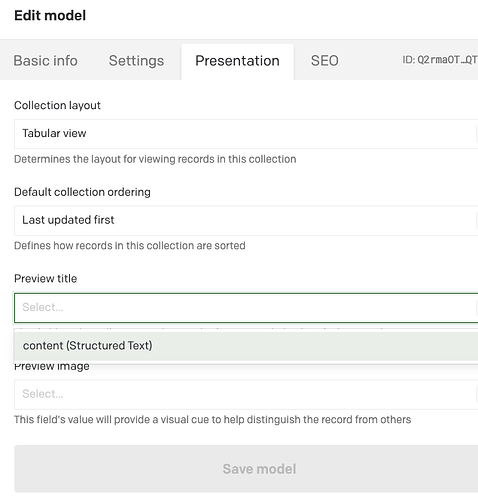
Task: Open the Collection layout dropdown showing Tabular view
Action: pyautogui.click(x=246, y=134)
